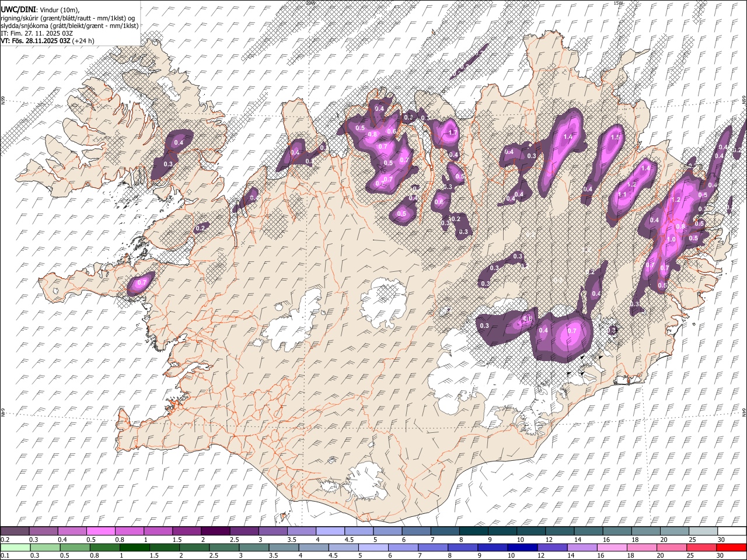Click the bright pink 0.5 swatch in the purple legend row
Screen dimensions: 747x560
(100, 531)
